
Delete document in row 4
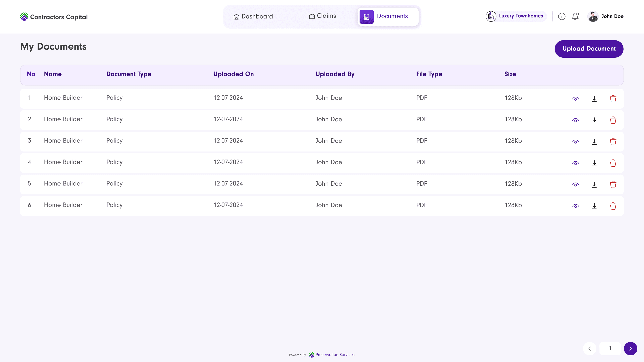click(613, 163)
